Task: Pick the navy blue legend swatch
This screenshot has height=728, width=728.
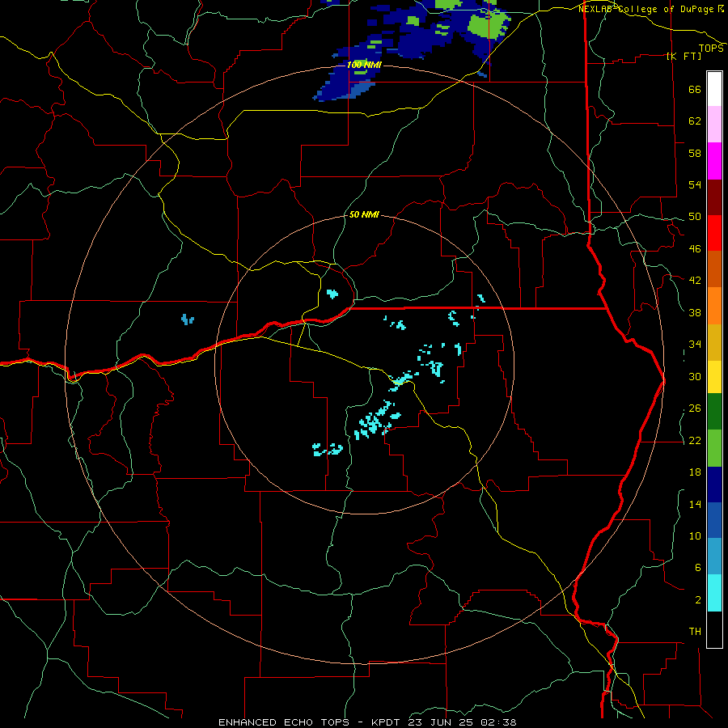Action: 714,485
